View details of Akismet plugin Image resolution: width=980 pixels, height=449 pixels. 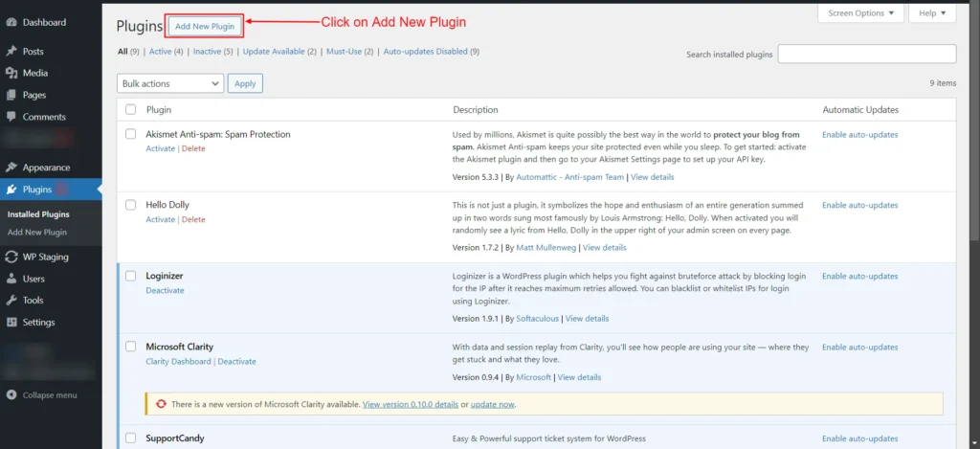click(653, 178)
